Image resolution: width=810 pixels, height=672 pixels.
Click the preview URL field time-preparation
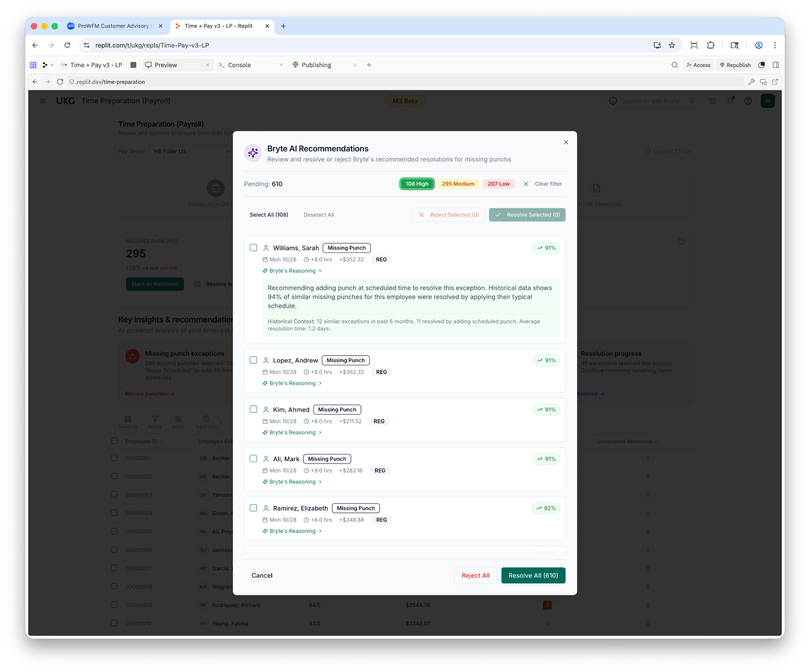pyautogui.click(x=405, y=82)
